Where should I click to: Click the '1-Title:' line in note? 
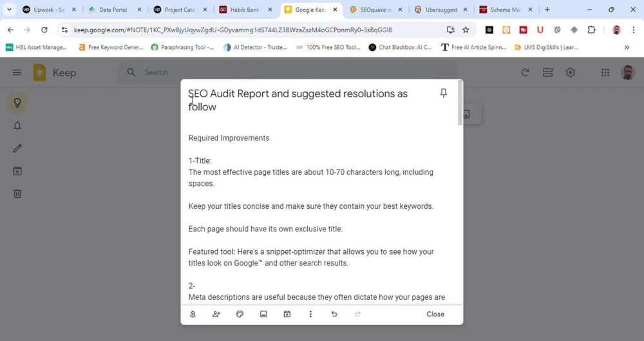click(200, 161)
